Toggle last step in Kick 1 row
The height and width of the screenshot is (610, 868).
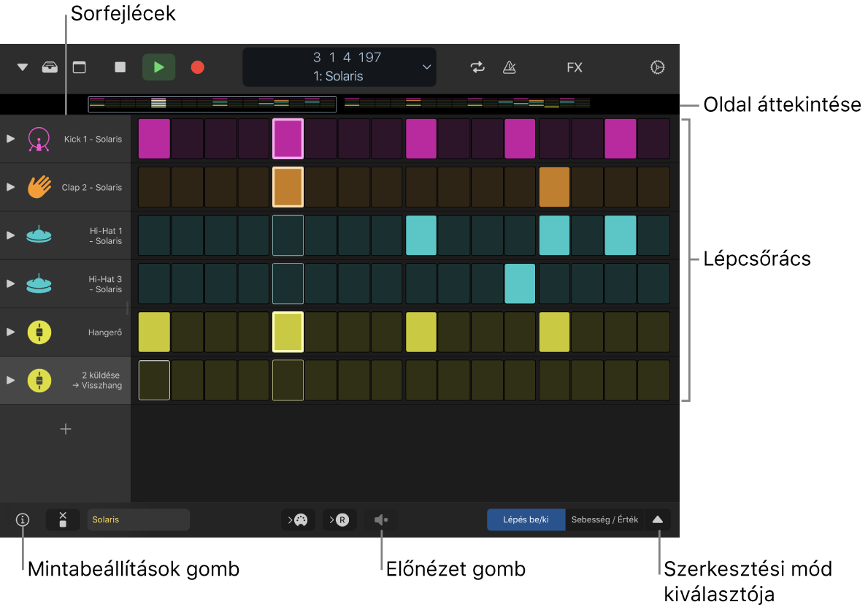pos(654,139)
